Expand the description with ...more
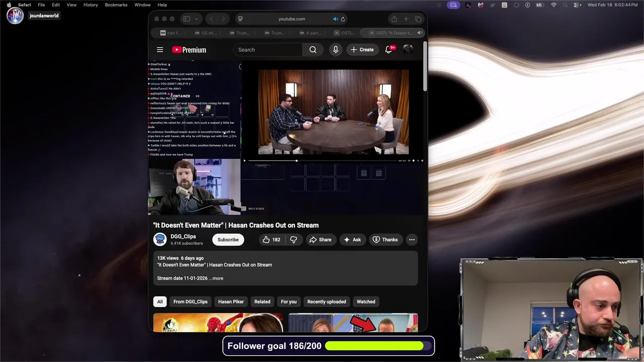 217,278
